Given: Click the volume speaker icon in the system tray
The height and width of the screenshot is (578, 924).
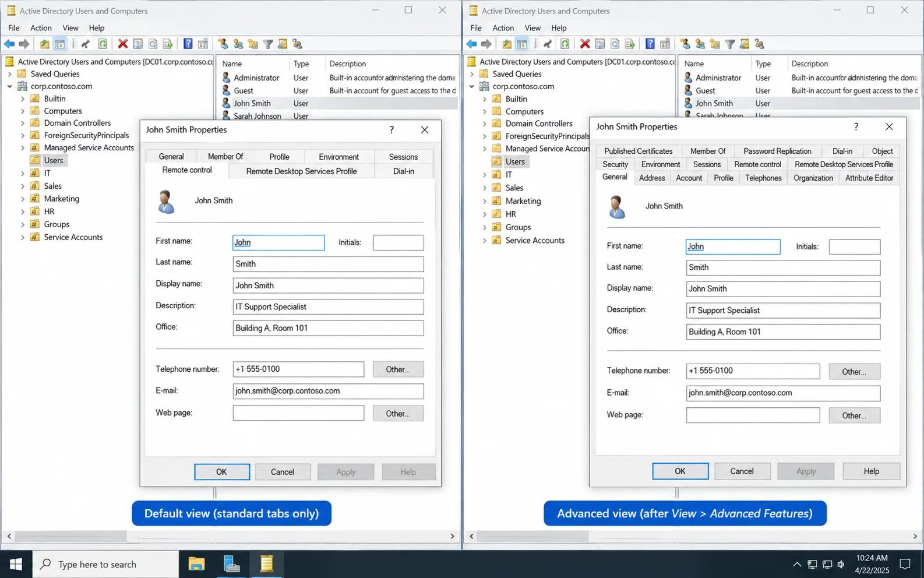Looking at the screenshot, I should 841,564.
